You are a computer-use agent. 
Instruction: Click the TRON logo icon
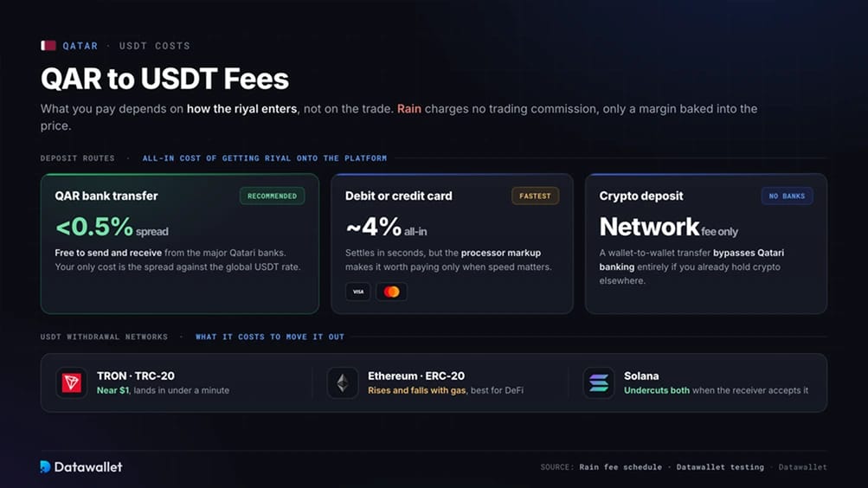click(72, 382)
